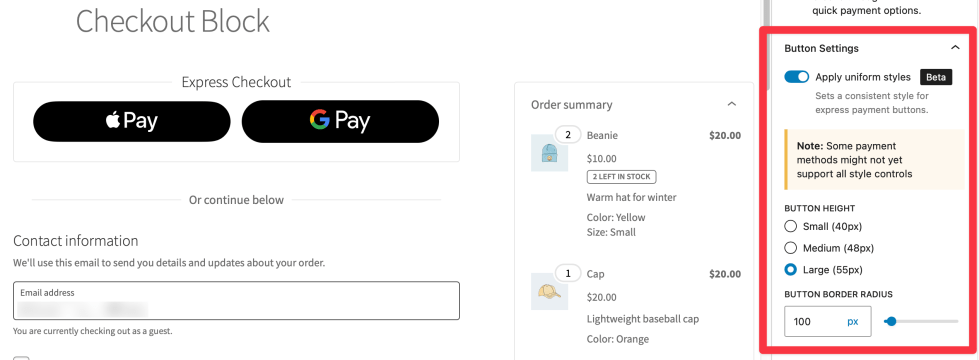
Task: Collapse the Button Settings panel chevron
Action: 955,48
